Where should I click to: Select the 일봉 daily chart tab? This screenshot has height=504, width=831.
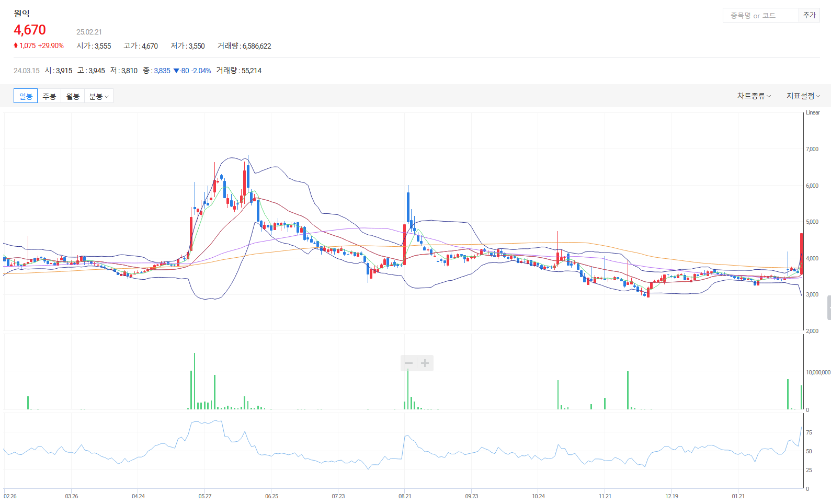26,96
